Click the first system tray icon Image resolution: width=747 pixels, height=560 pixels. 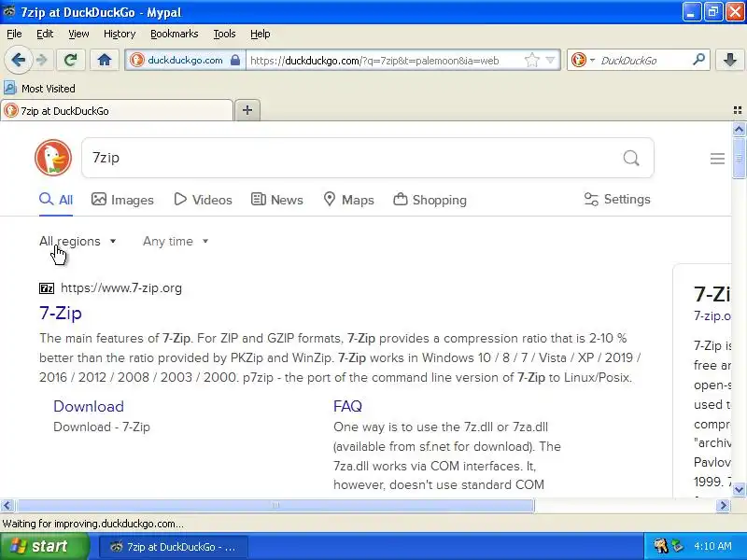(660, 546)
